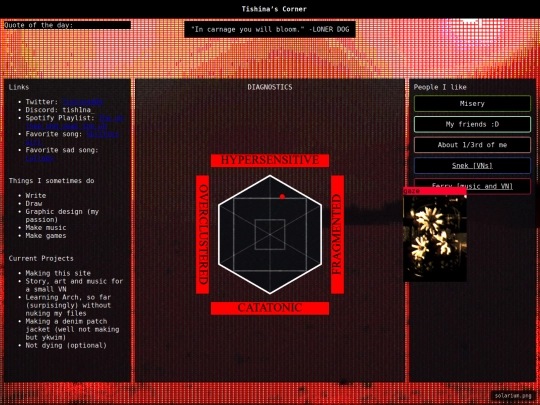Click the HYPERSENSITIVE label
The image size is (540, 405).
pyautogui.click(x=270, y=160)
